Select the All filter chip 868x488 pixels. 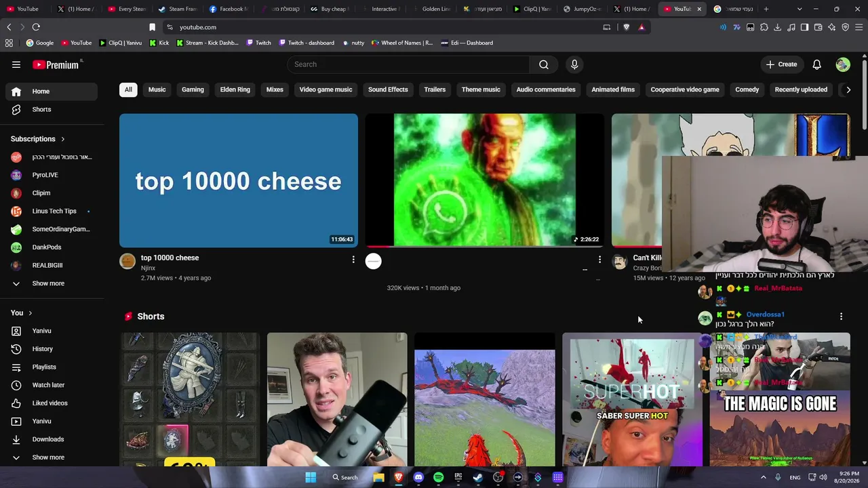(128, 89)
